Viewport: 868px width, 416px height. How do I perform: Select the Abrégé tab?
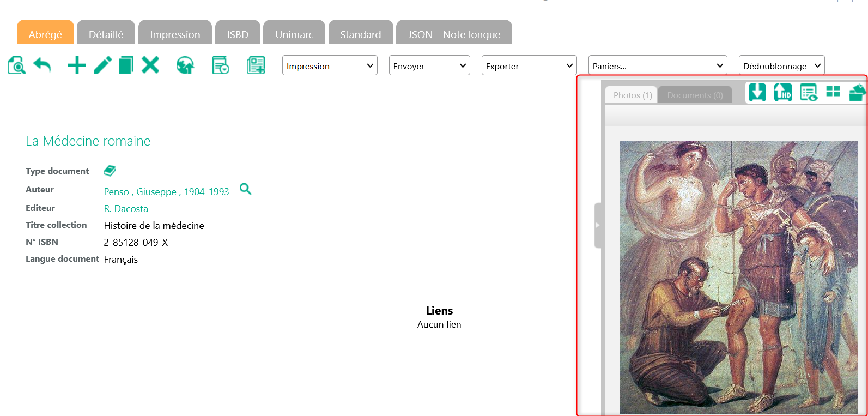click(x=45, y=33)
